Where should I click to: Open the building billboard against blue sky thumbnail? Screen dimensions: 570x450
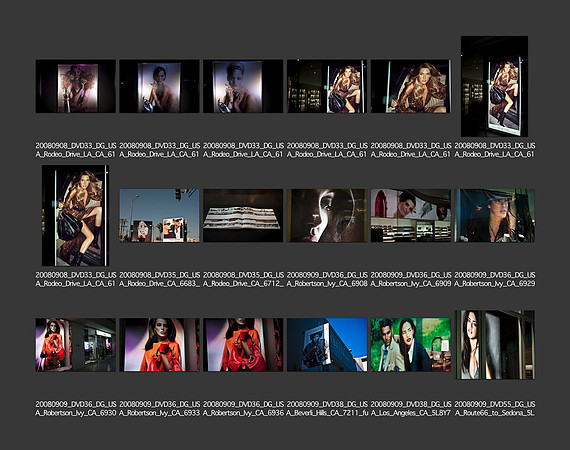(x=327, y=345)
